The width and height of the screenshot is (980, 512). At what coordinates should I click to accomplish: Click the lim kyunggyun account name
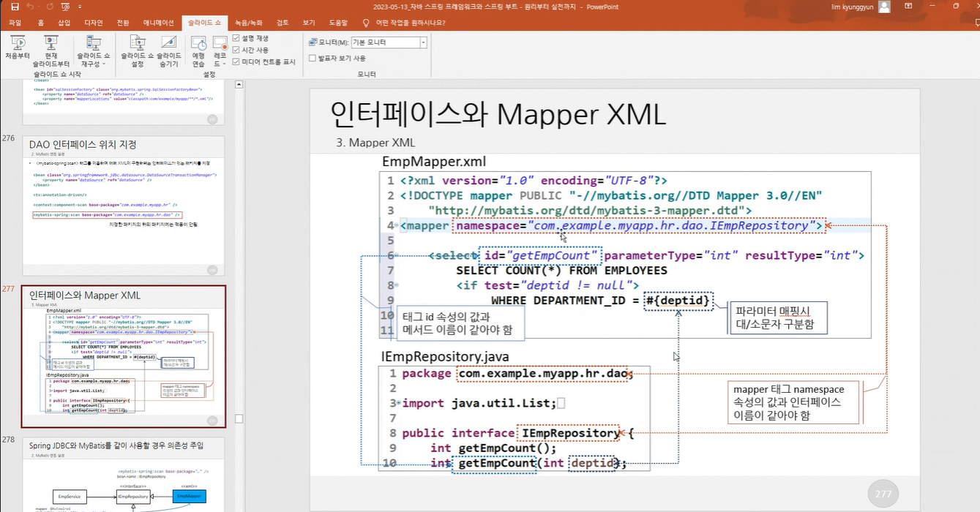(853, 7)
